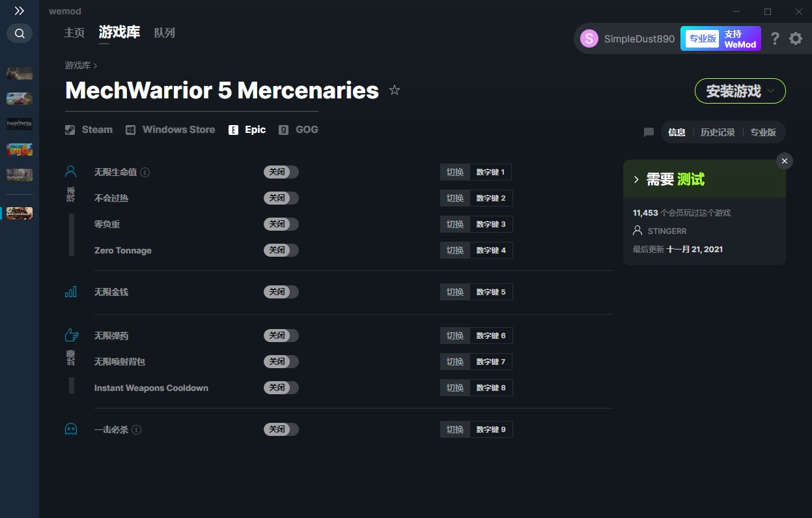
Task: Click the 最后更新 十一月 21, 2021 date
Action: click(678, 249)
